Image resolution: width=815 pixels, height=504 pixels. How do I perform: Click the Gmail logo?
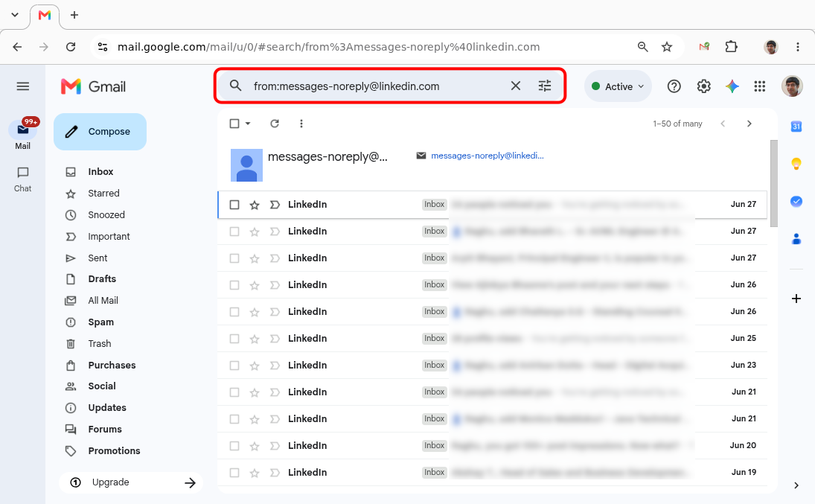[94, 86]
